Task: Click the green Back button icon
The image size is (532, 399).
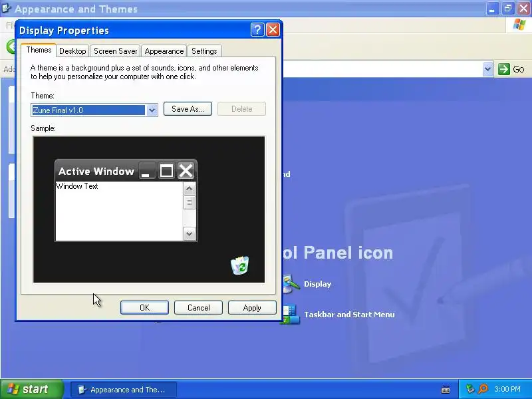Action: pyautogui.click(x=11, y=47)
